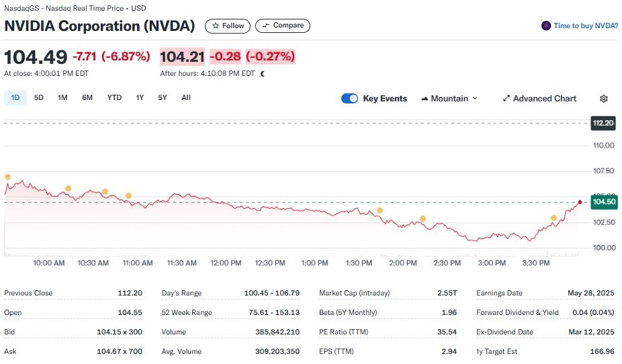Switch to the 5D range tab
The image size is (622, 364).
[39, 98]
